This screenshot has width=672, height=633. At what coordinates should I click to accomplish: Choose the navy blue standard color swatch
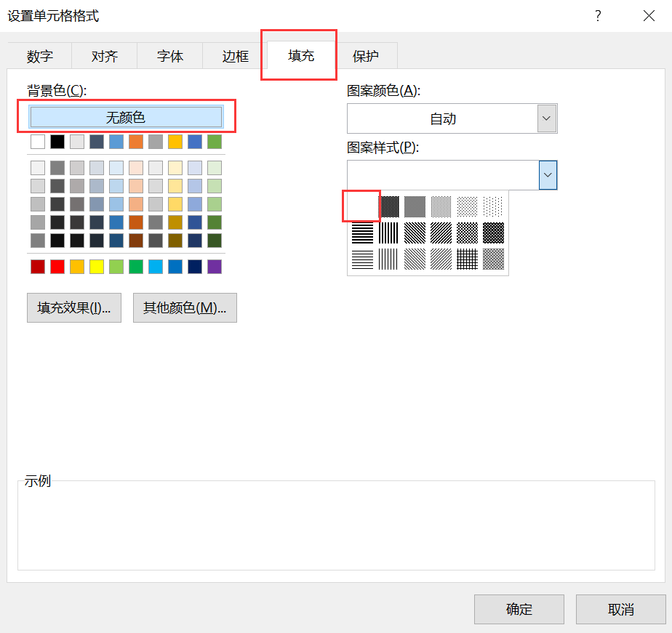[x=195, y=267]
